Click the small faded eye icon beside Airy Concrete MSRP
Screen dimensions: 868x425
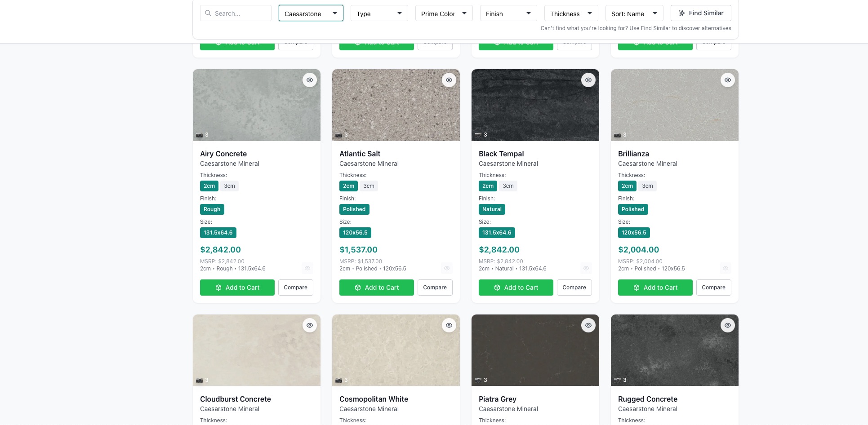pos(307,268)
